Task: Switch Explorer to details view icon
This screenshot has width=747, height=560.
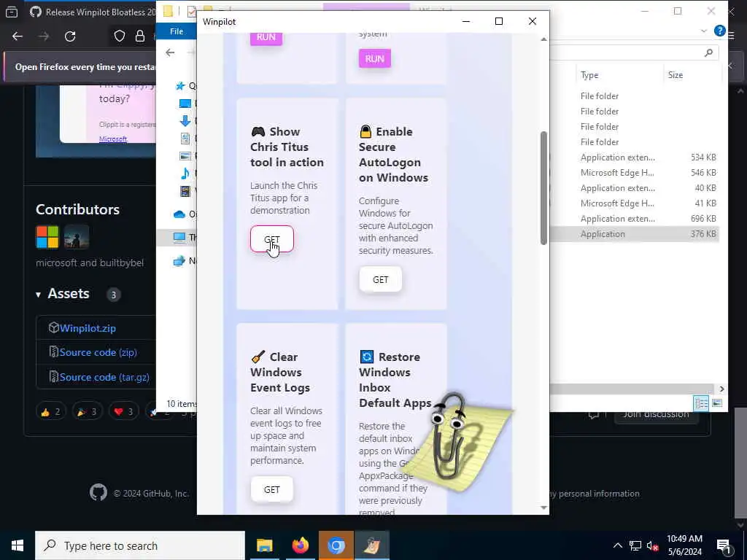Action: click(701, 403)
